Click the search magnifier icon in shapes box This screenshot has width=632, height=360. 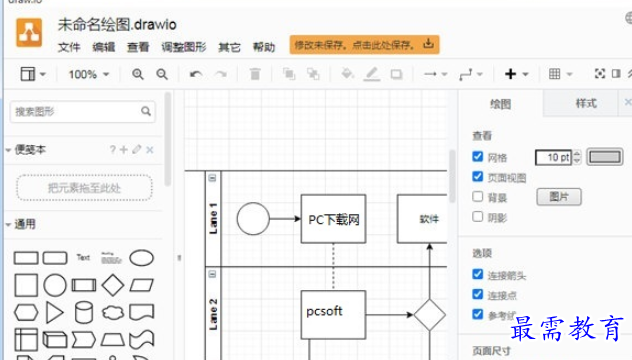pos(146,111)
